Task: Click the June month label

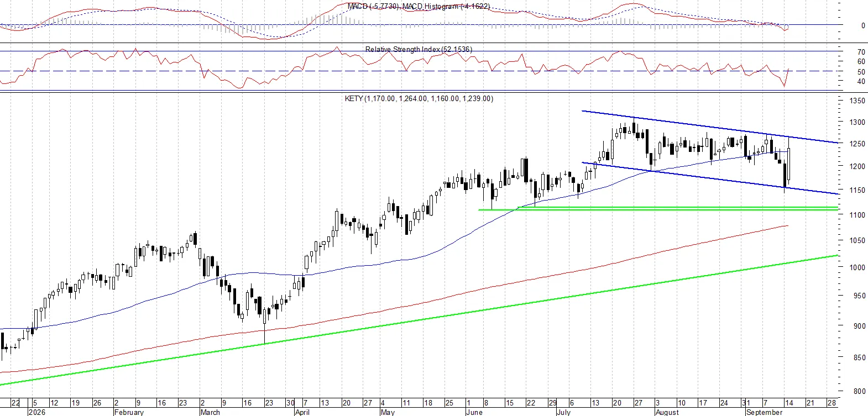Action: pos(474,412)
